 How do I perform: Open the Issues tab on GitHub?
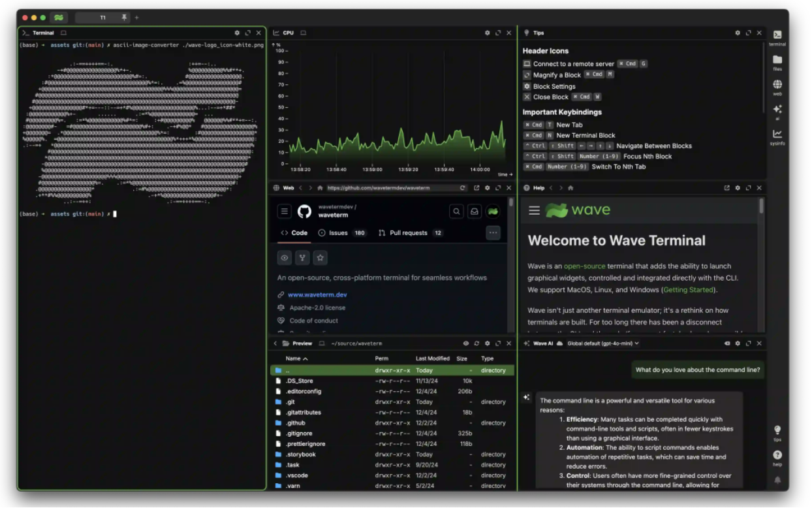tap(342, 233)
